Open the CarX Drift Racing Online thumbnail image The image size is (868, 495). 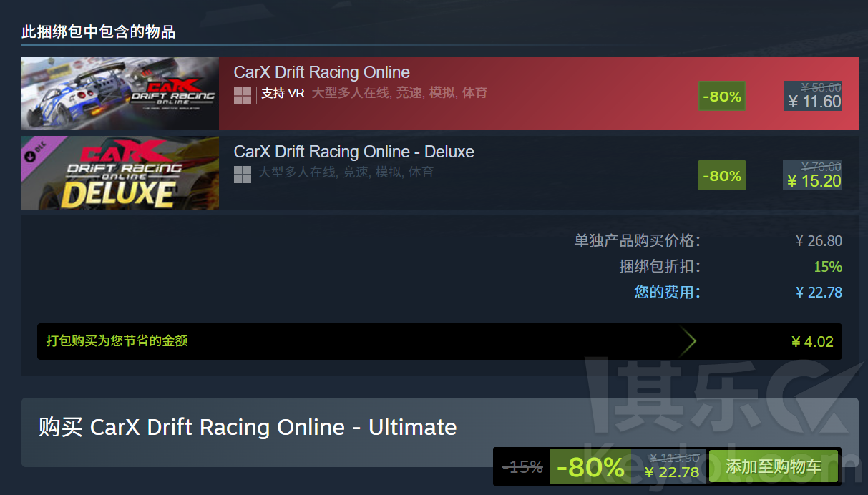(x=120, y=93)
